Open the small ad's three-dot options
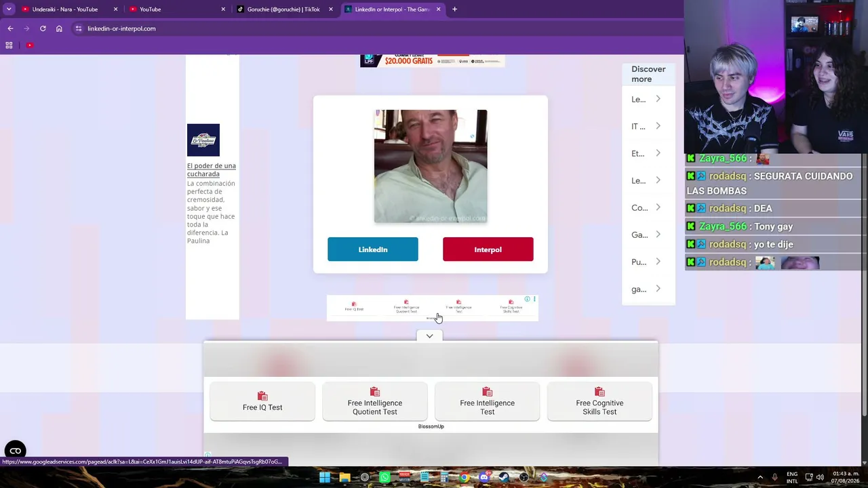Viewport: 868px width, 488px height. [534, 299]
